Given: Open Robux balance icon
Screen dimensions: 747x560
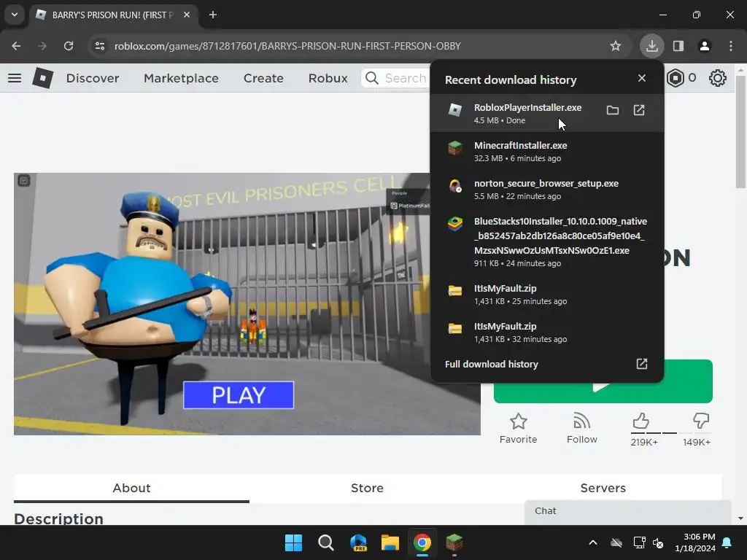Looking at the screenshot, I should pyautogui.click(x=676, y=77).
